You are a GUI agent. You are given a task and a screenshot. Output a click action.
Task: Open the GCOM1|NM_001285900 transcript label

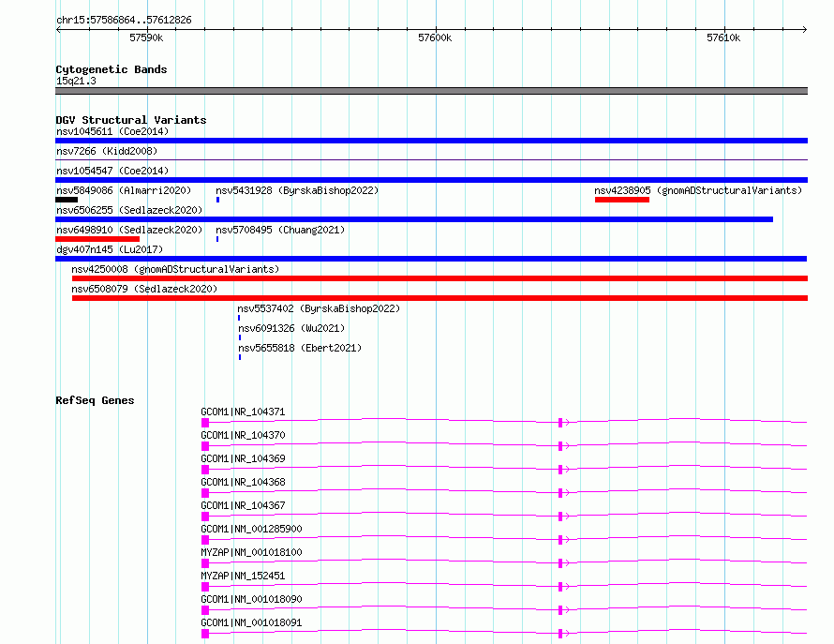click(251, 529)
